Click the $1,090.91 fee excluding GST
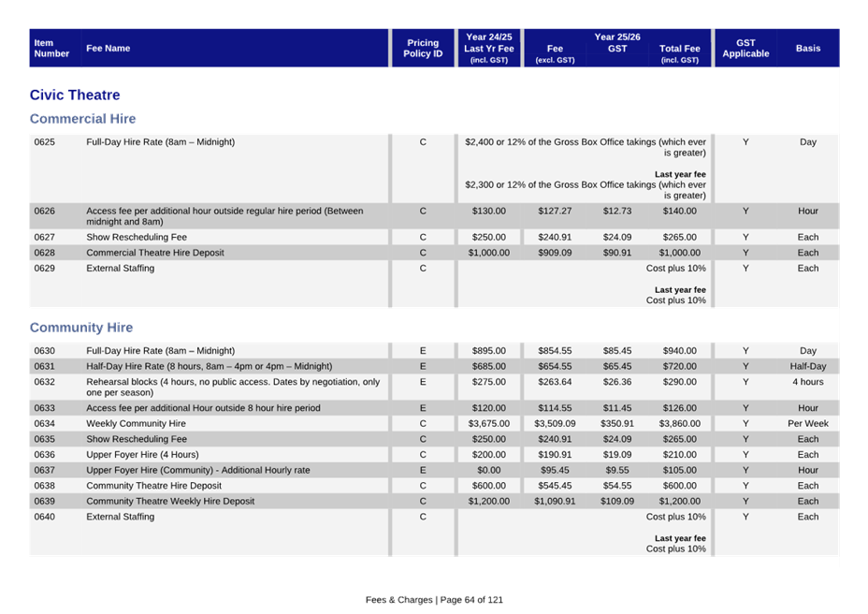 pyautogui.click(x=555, y=501)
